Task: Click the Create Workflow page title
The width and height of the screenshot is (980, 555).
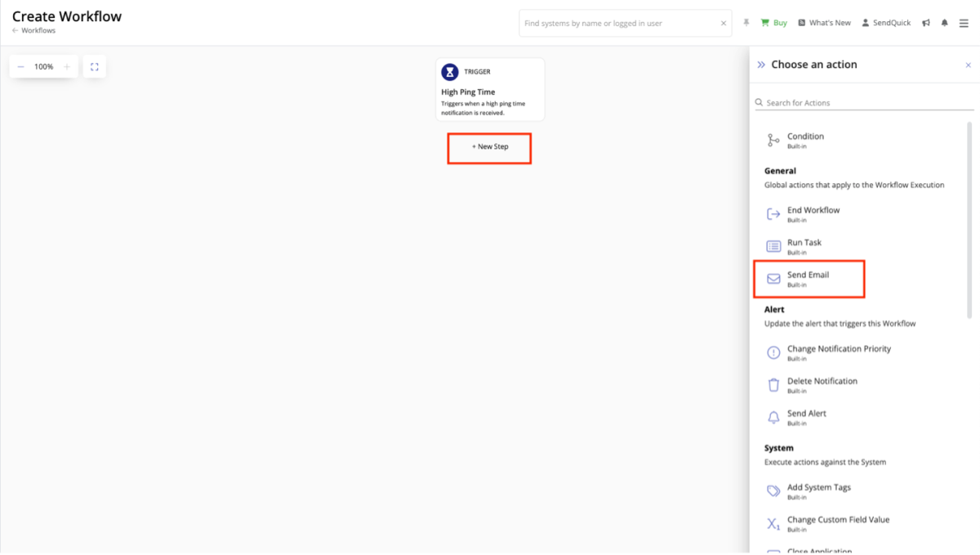Action: [67, 16]
